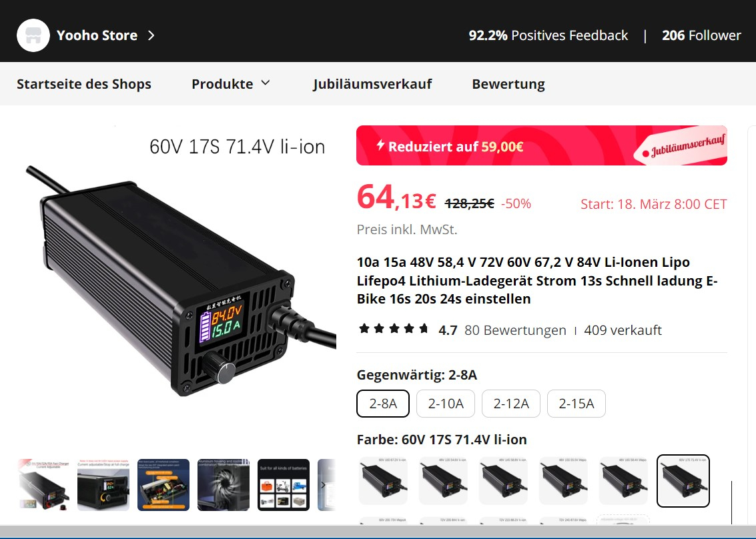
Task: Open Startseite des Shops tab
Action: [x=84, y=84]
